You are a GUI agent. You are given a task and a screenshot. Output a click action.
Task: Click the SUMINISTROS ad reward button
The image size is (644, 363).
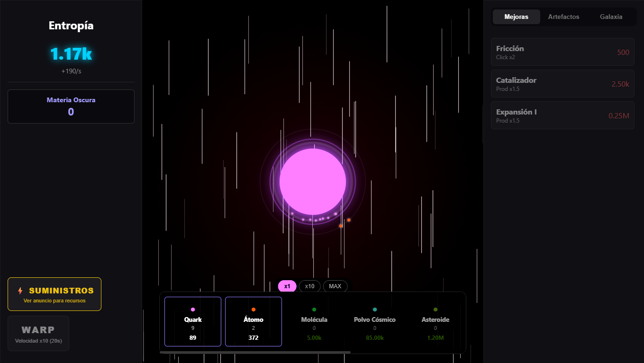tap(54, 294)
